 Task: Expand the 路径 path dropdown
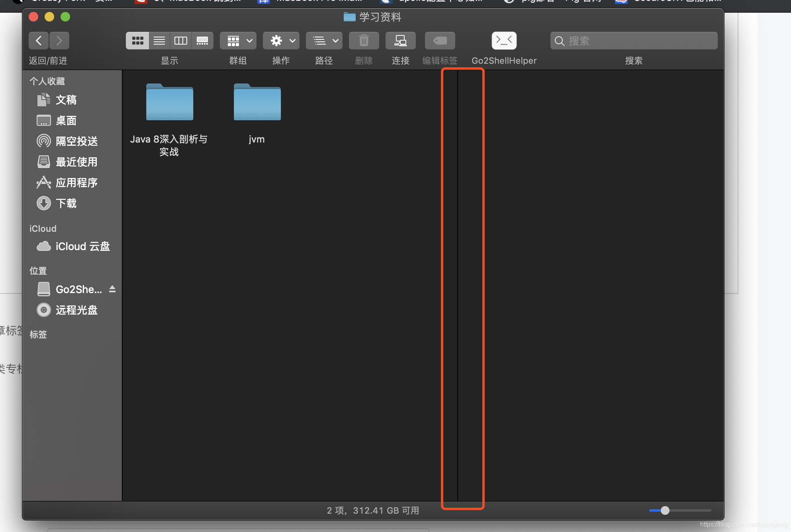[324, 41]
